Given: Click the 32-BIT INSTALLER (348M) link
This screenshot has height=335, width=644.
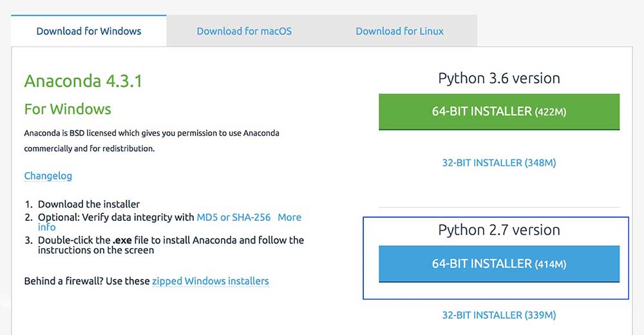Looking at the screenshot, I should [499, 163].
